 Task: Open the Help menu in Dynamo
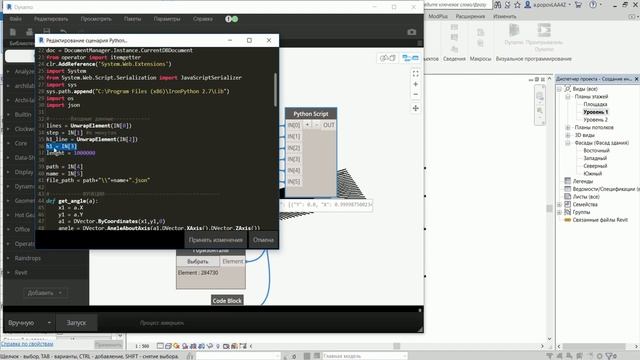point(203,19)
